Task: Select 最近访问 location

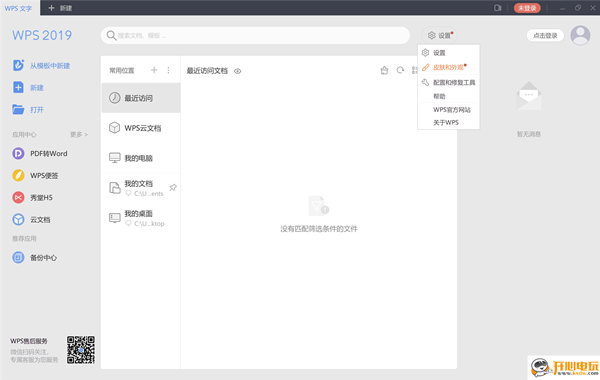Action: point(141,98)
